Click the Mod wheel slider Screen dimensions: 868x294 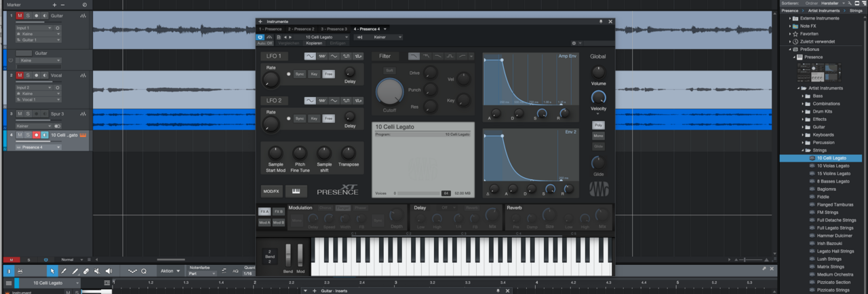(300, 257)
